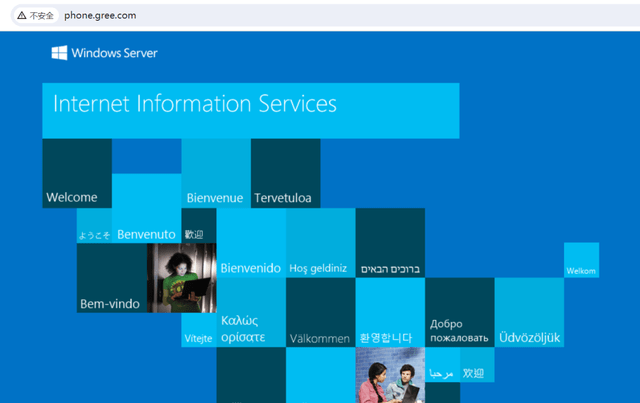Click the Internet Information Services banner

[251, 111]
